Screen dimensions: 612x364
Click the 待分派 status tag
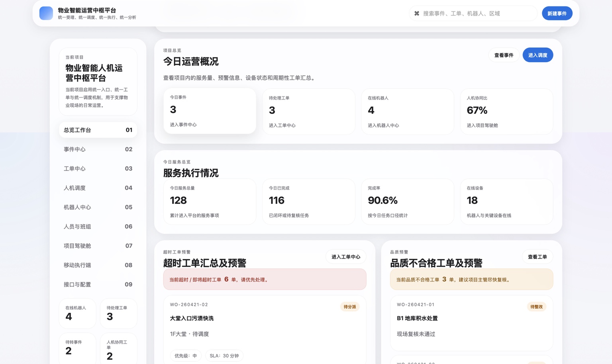click(350, 307)
